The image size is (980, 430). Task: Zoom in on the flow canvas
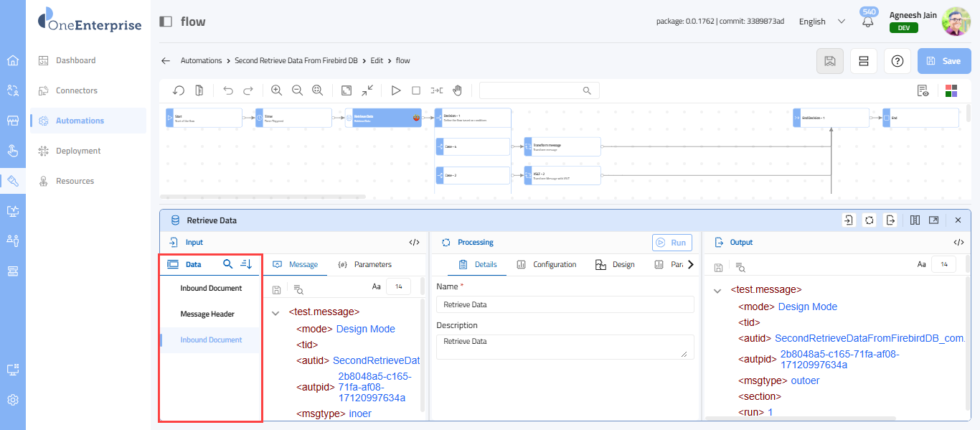coord(276,90)
